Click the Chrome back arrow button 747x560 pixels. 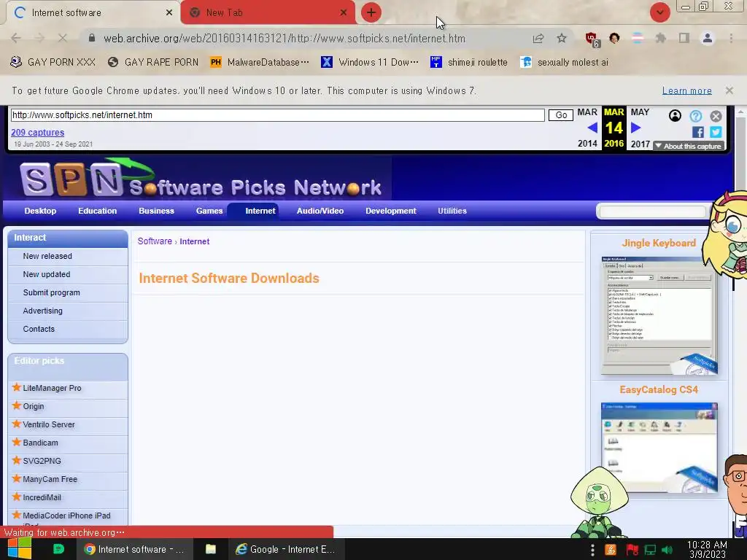click(x=16, y=38)
